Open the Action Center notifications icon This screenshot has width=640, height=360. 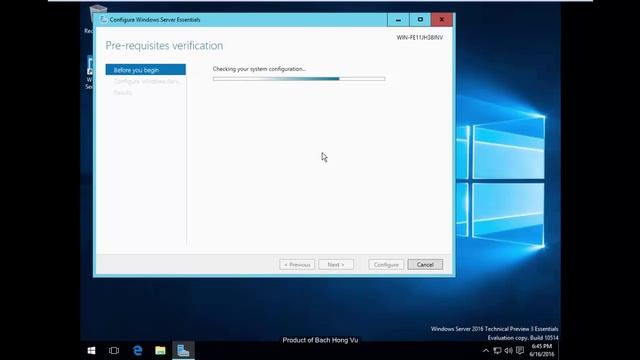520,351
